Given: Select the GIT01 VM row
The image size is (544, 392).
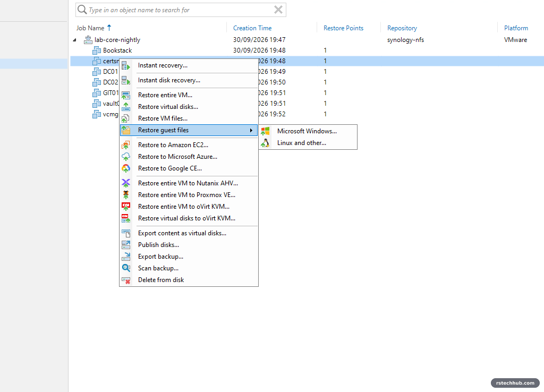Looking at the screenshot, I should coord(307,93).
